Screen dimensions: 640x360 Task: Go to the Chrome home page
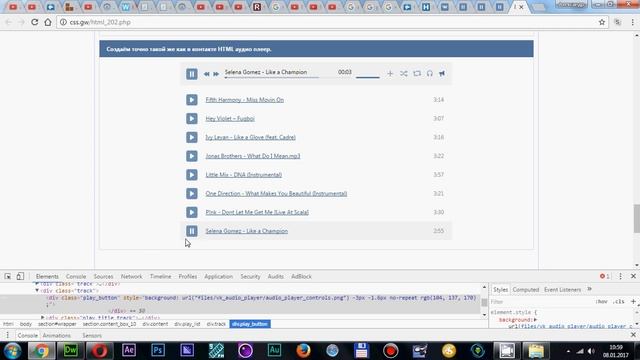48,22
